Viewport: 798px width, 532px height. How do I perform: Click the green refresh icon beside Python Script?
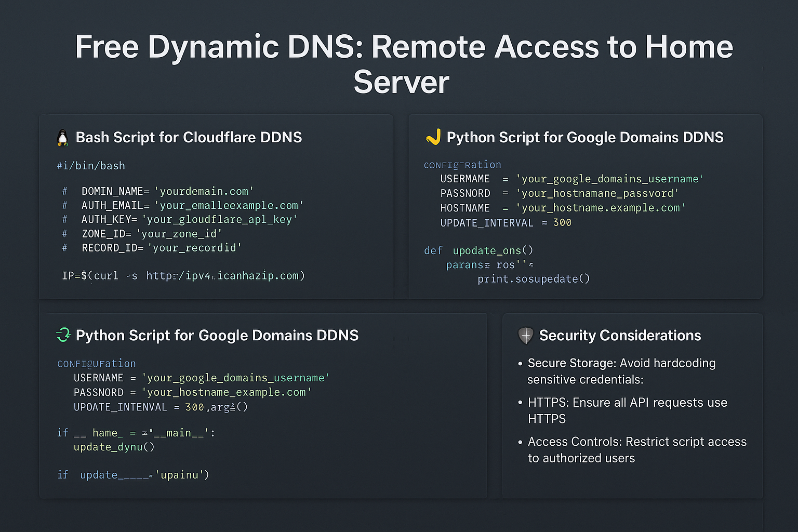(63, 335)
